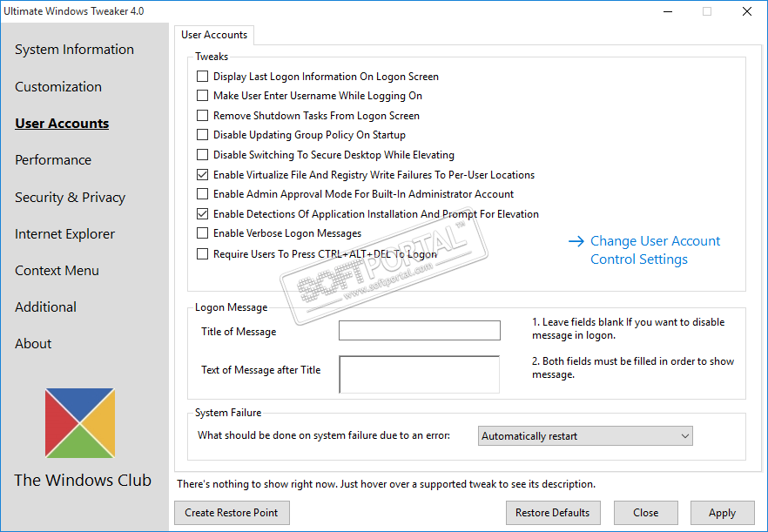Focus the Text of Message after Title box
The height and width of the screenshot is (532, 768).
[x=420, y=374]
